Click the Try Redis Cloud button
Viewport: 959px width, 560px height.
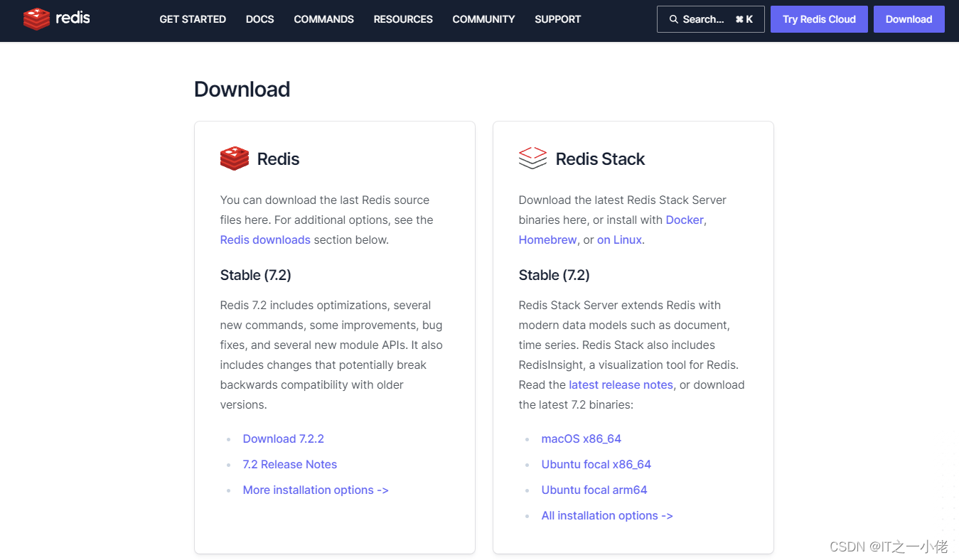pyautogui.click(x=819, y=19)
